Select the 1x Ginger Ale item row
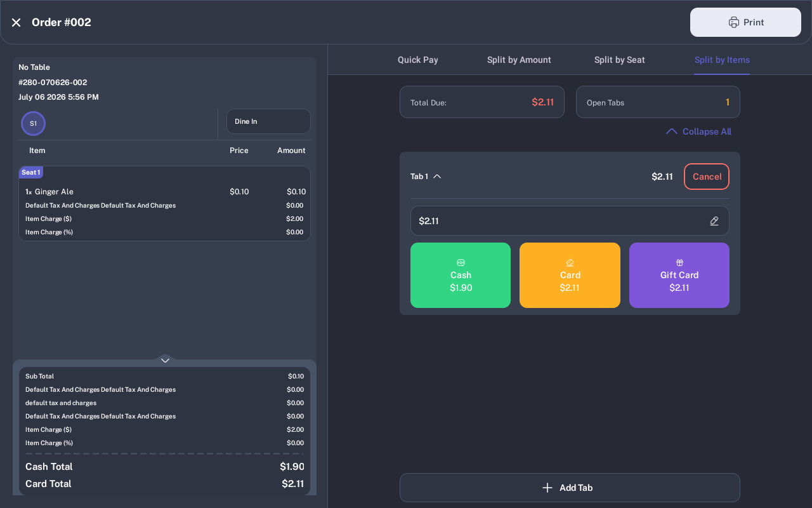Image resolution: width=812 pixels, height=508 pixels. tap(165, 192)
